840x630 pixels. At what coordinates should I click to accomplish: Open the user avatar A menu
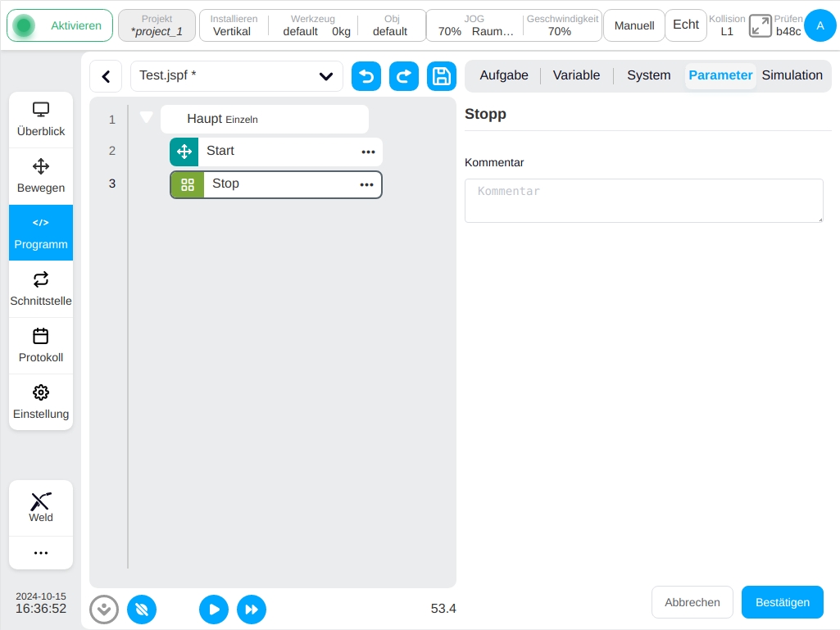[820, 25]
